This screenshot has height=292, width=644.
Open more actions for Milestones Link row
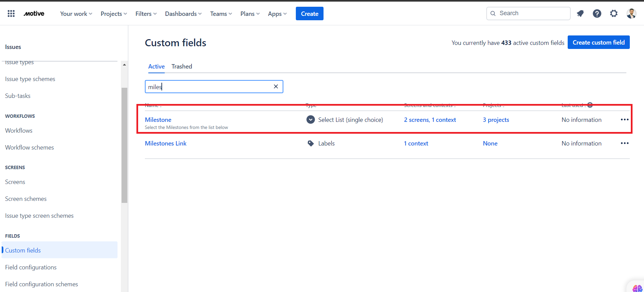tap(625, 143)
